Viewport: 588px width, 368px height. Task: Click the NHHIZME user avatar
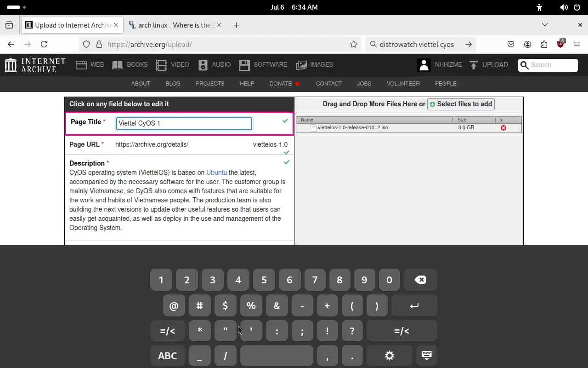pyautogui.click(x=424, y=65)
